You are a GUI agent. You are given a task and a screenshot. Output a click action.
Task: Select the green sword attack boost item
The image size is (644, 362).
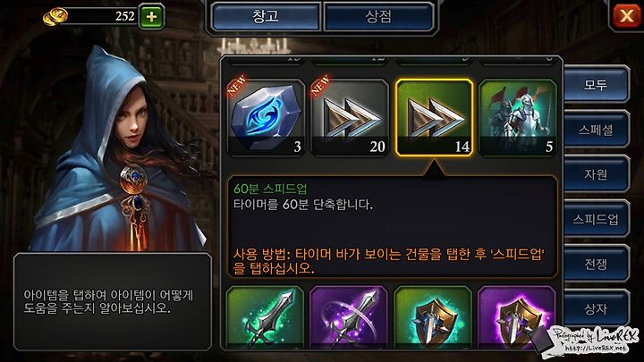click(266, 316)
